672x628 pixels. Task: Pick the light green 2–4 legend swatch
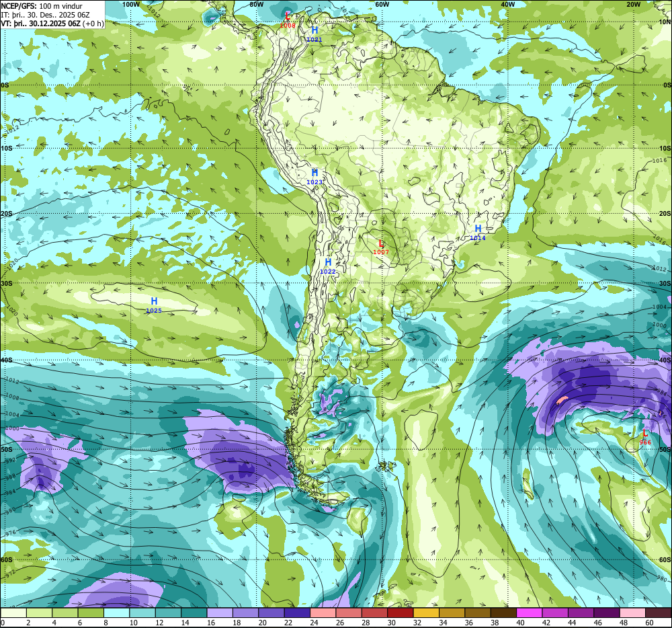[40, 613]
